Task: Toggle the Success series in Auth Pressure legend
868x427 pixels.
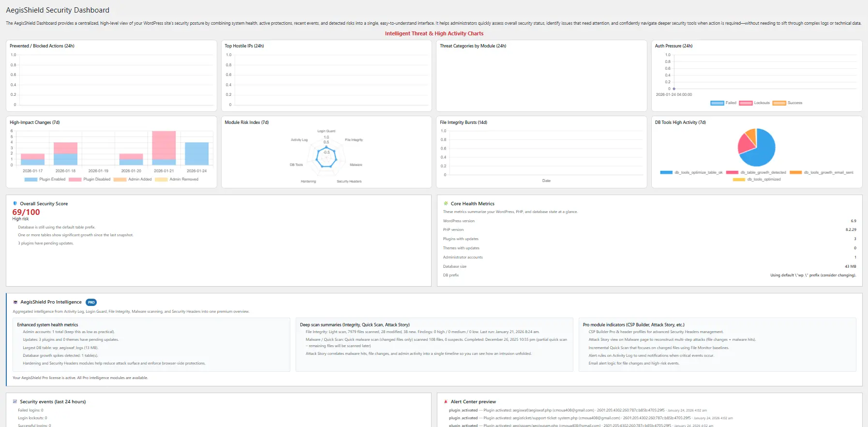Action: coord(788,103)
